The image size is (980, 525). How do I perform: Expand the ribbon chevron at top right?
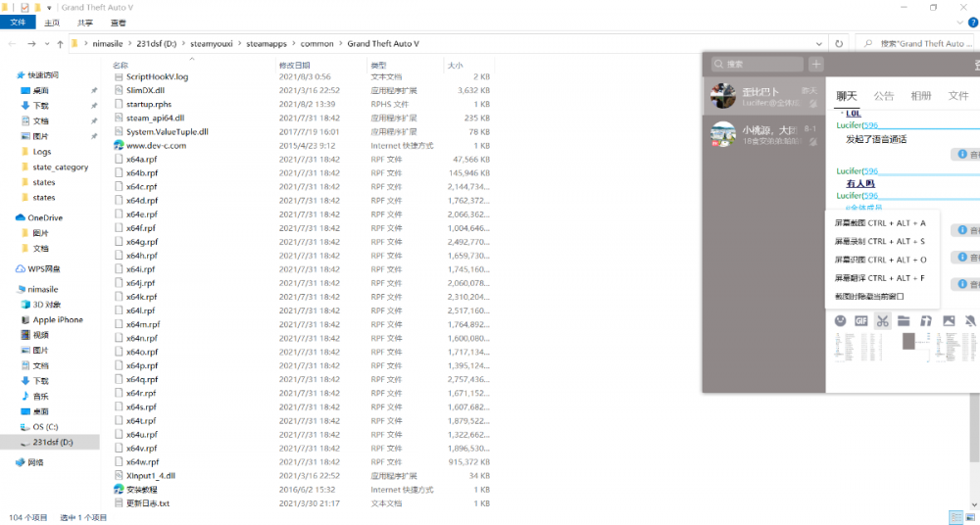tap(960, 23)
